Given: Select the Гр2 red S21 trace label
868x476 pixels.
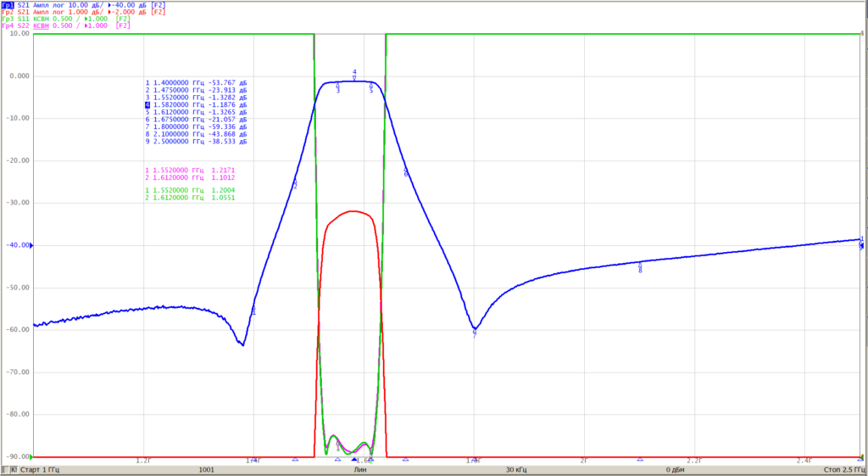Looking at the screenshot, I should point(8,12).
